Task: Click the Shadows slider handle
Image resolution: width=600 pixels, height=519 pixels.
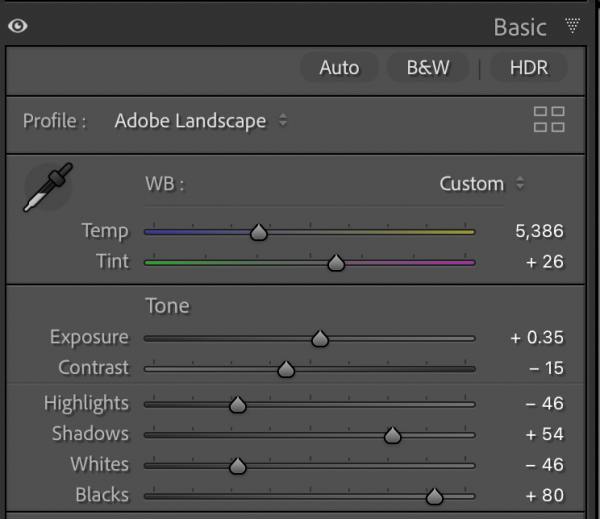Action: pyautogui.click(x=392, y=435)
